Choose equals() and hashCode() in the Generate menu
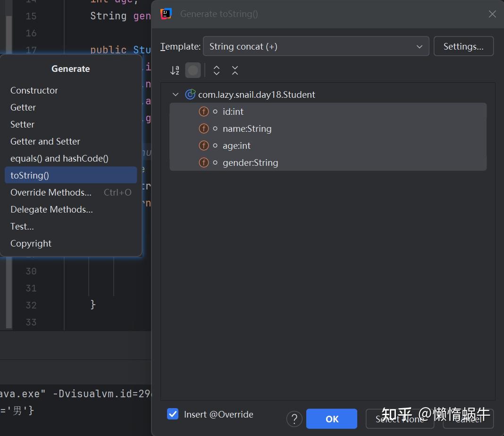Image resolution: width=504 pixels, height=436 pixels. [x=71, y=158]
